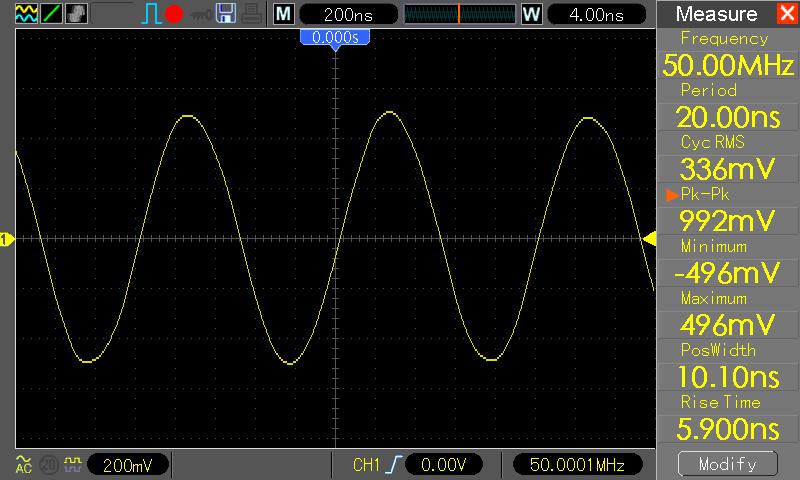This screenshot has height=480, width=800.
Task: Click the red record dot
Action: [x=174, y=14]
